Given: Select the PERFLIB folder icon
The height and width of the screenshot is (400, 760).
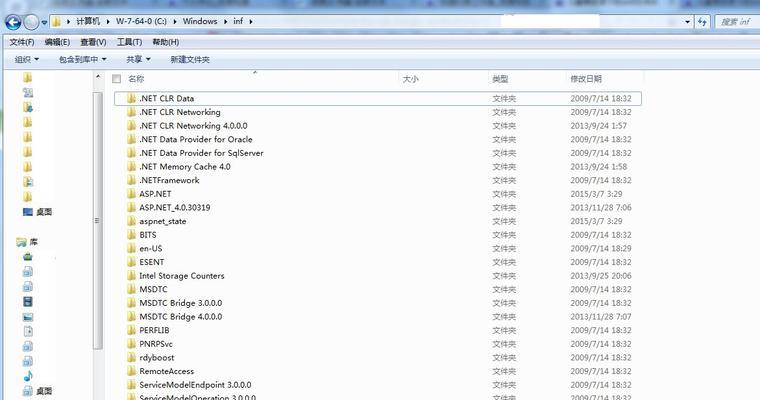Looking at the screenshot, I should click(x=131, y=330).
